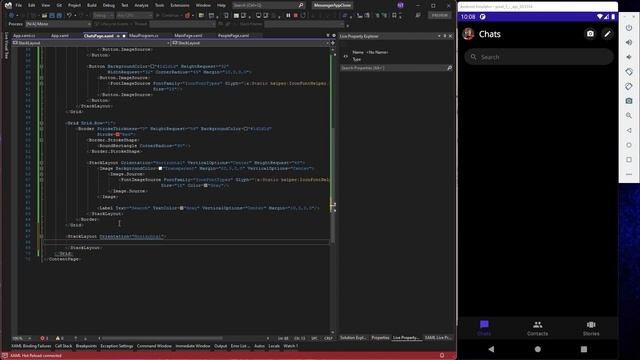The height and width of the screenshot is (360, 640).
Task: Click the emulator sidebar back triangle
Action: click(x=629, y=130)
